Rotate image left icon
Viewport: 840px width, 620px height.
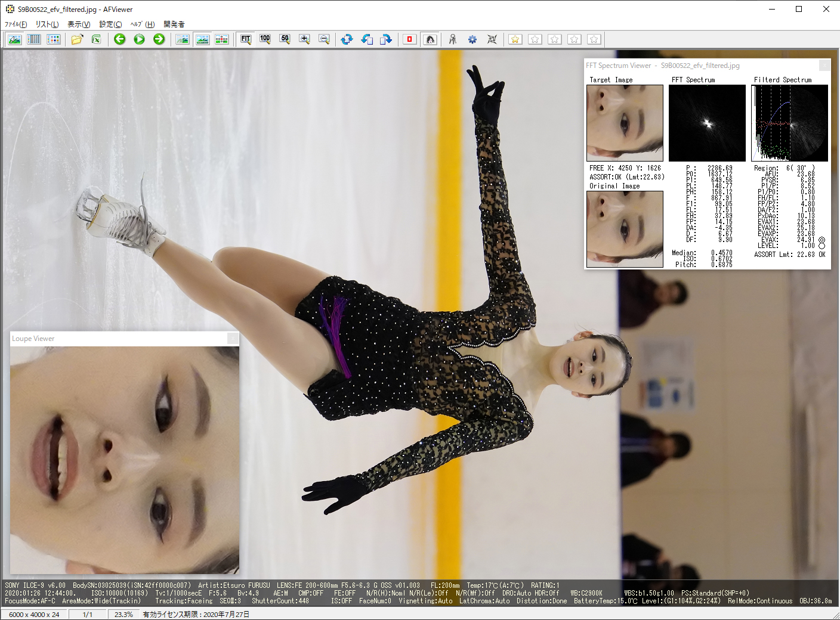pyautogui.click(x=367, y=39)
